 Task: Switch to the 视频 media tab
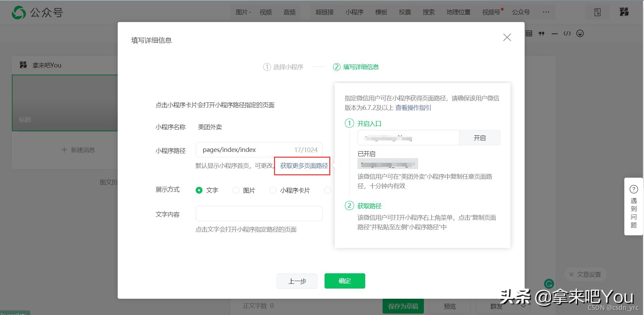click(266, 12)
